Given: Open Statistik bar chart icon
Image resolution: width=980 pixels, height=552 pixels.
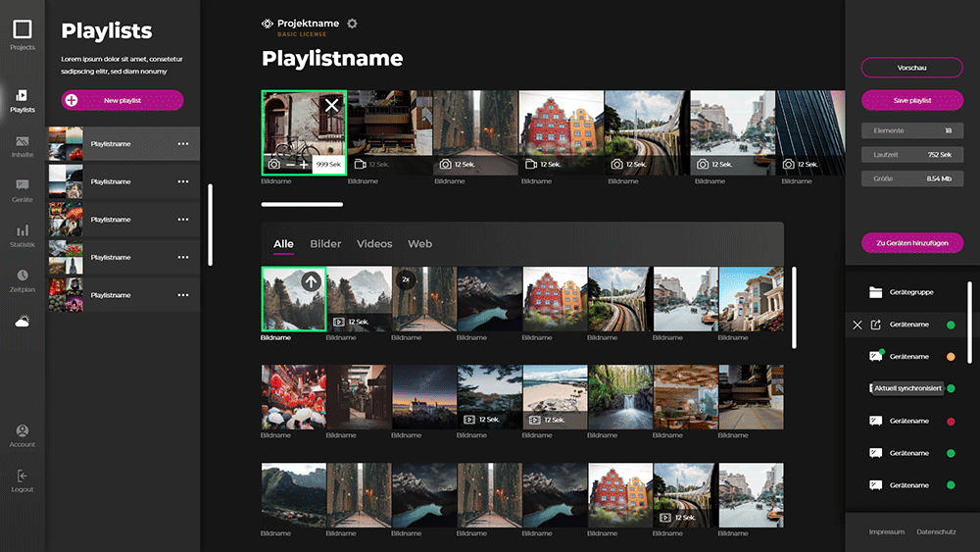Looking at the screenshot, I should [22, 230].
